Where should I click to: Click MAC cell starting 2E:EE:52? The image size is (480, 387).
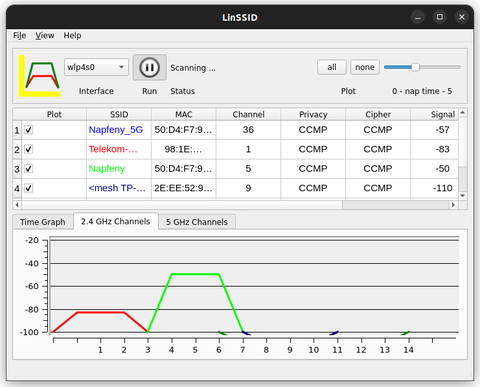(184, 188)
